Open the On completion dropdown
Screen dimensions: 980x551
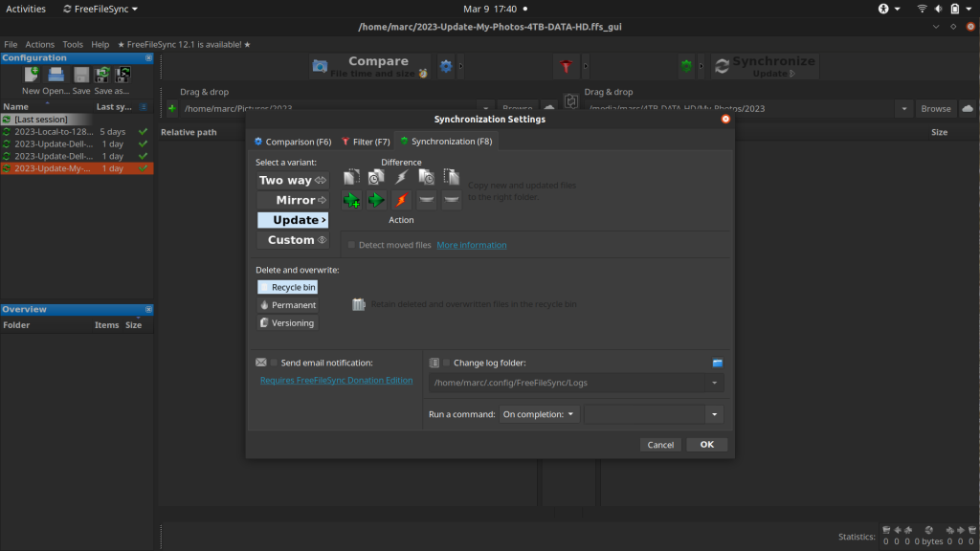[539, 414]
